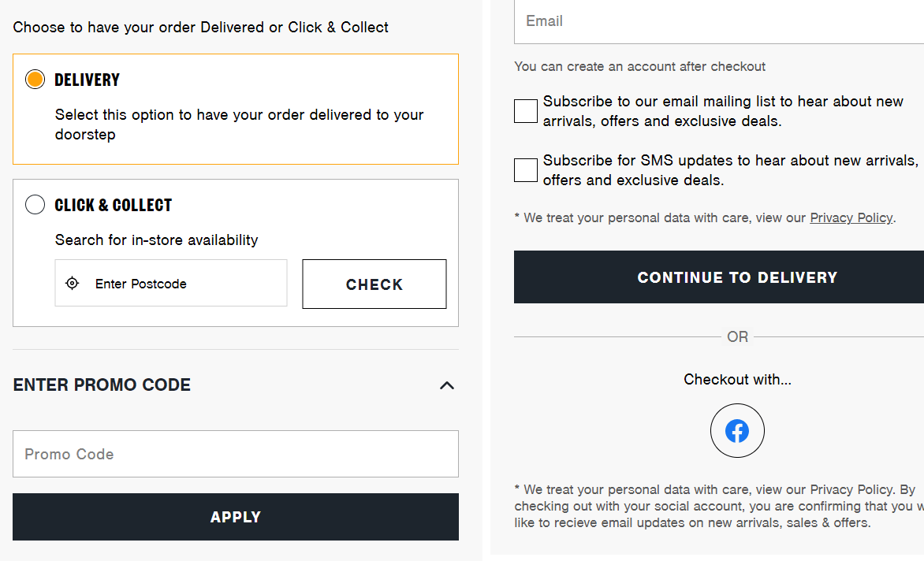Click the Enter Postcode field
The height and width of the screenshot is (561, 924).
pyautogui.click(x=170, y=282)
